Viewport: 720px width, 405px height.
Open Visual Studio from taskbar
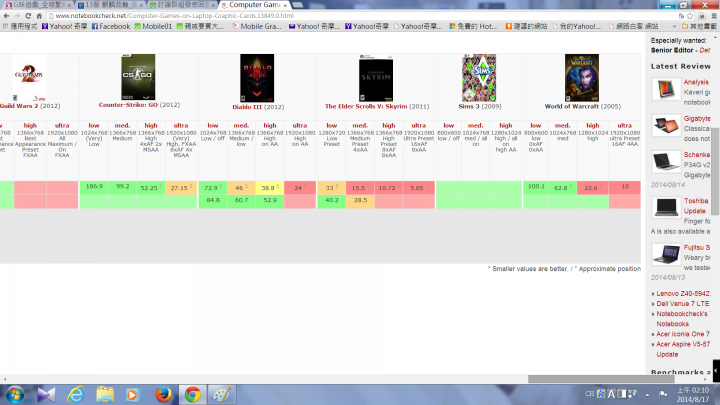46,395
